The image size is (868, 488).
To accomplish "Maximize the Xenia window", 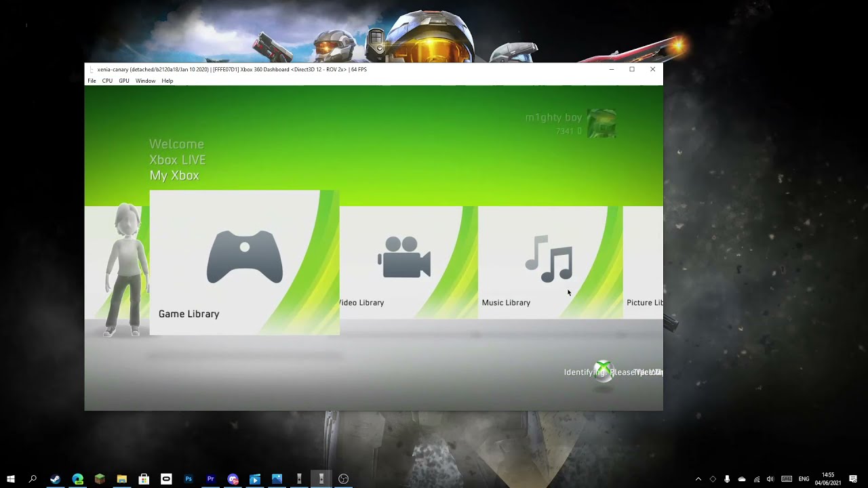I will click(x=632, y=69).
